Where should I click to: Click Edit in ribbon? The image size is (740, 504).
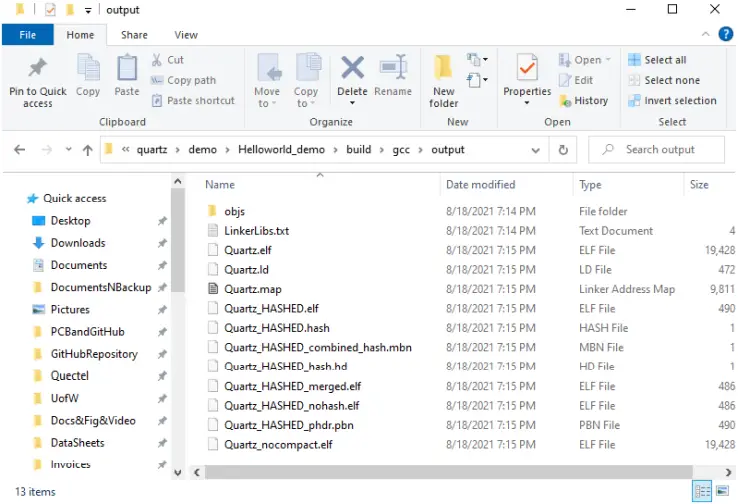575,80
